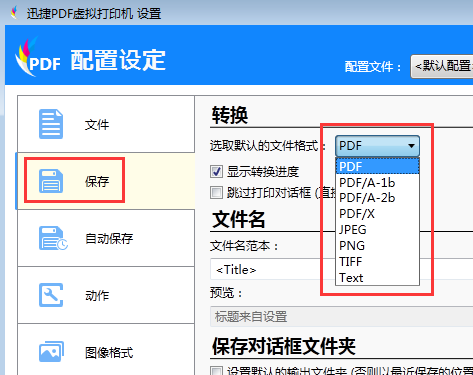
Task: Open the 配置文件 default profile dropdown
Action: pos(442,66)
